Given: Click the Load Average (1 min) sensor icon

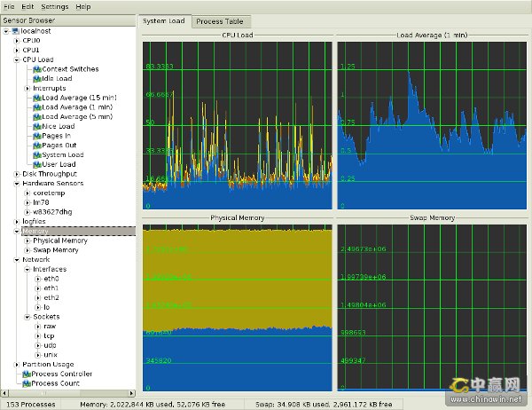Looking at the screenshot, I should (x=37, y=107).
